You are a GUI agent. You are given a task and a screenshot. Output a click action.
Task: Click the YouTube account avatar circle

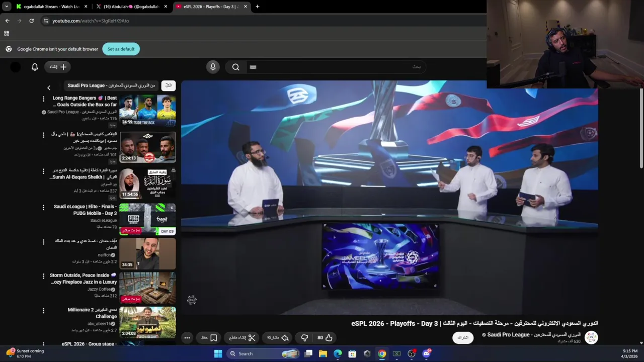pyautogui.click(x=16, y=67)
